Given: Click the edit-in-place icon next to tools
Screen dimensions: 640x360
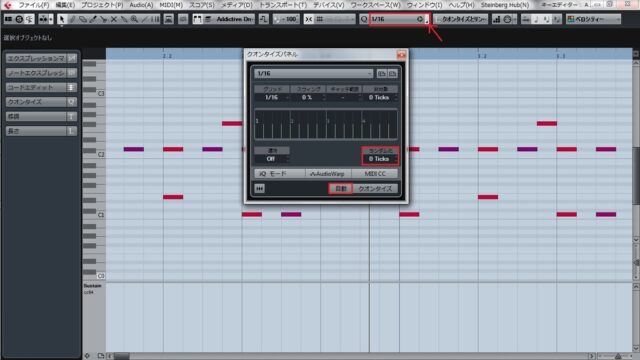Looking at the screenshot, I should click(x=169, y=19).
